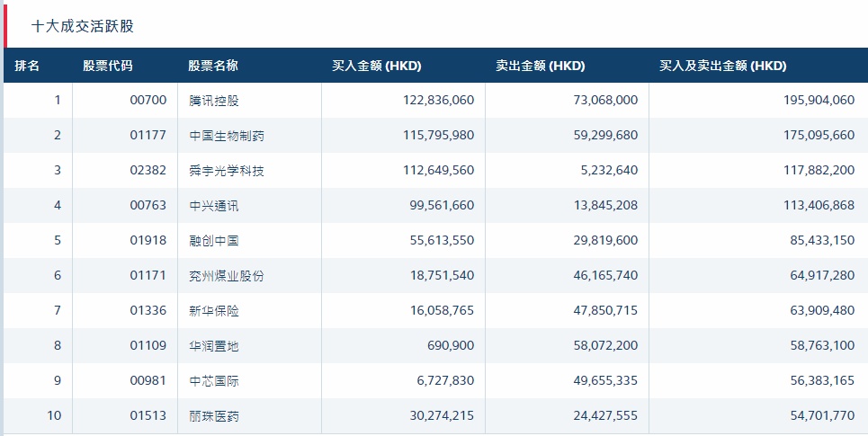
Task: Click sell amount 5,232,640
Action: (609, 170)
